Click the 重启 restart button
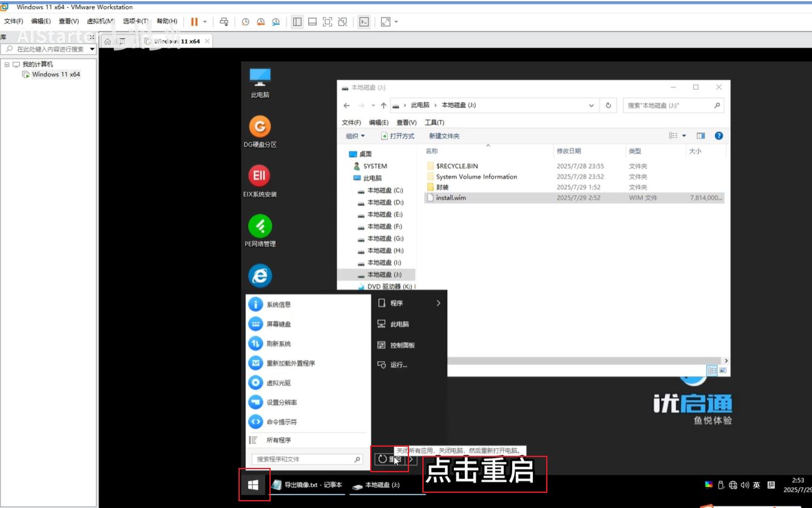This screenshot has width=812, height=508. tap(389, 459)
